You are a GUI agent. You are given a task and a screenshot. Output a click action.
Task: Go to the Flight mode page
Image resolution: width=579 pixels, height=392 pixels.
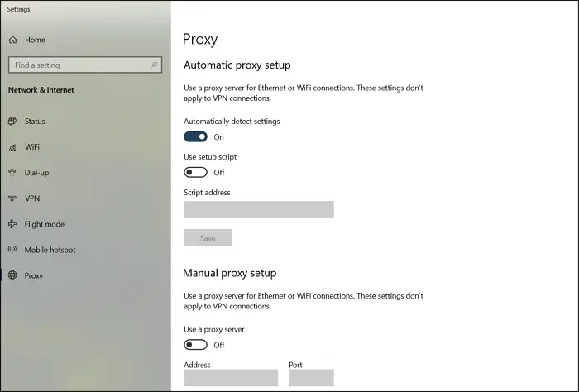pos(45,224)
